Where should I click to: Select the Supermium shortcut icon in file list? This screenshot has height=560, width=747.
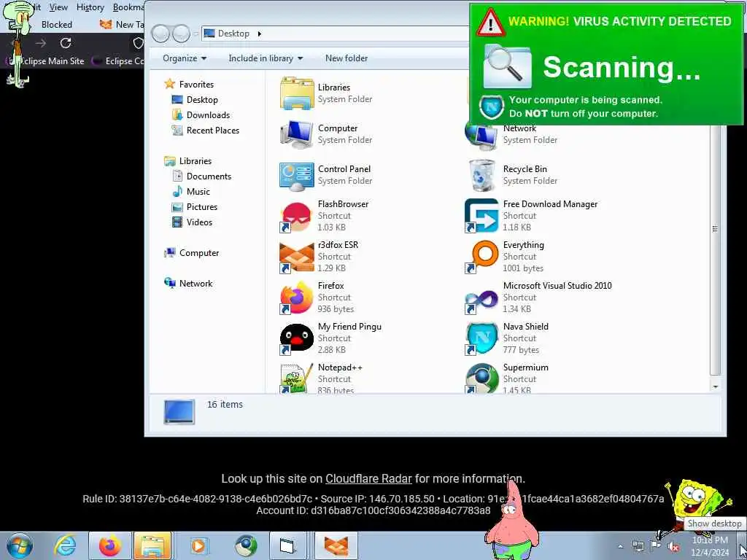[x=481, y=379]
